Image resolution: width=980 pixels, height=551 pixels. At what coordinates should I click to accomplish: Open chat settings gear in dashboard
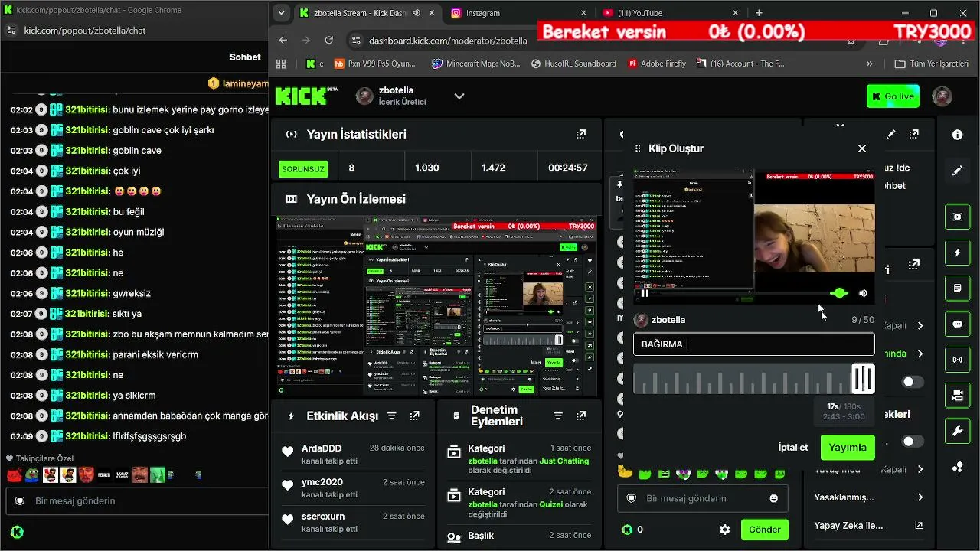tap(724, 530)
